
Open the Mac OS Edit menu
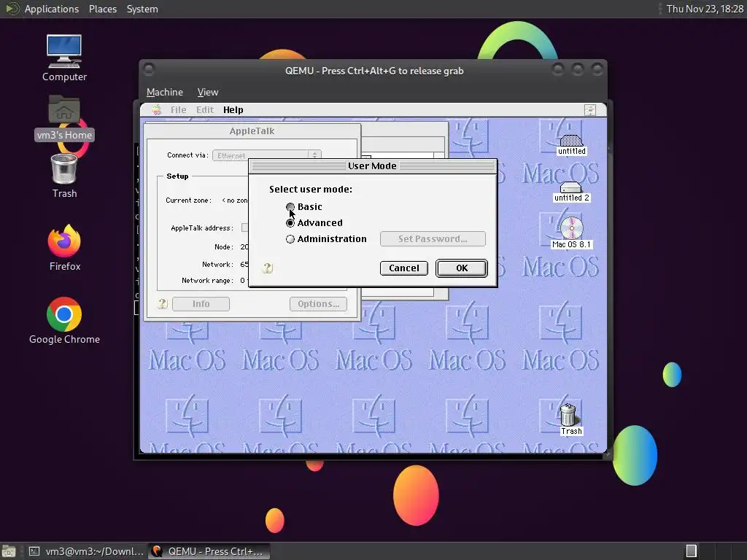205,110
